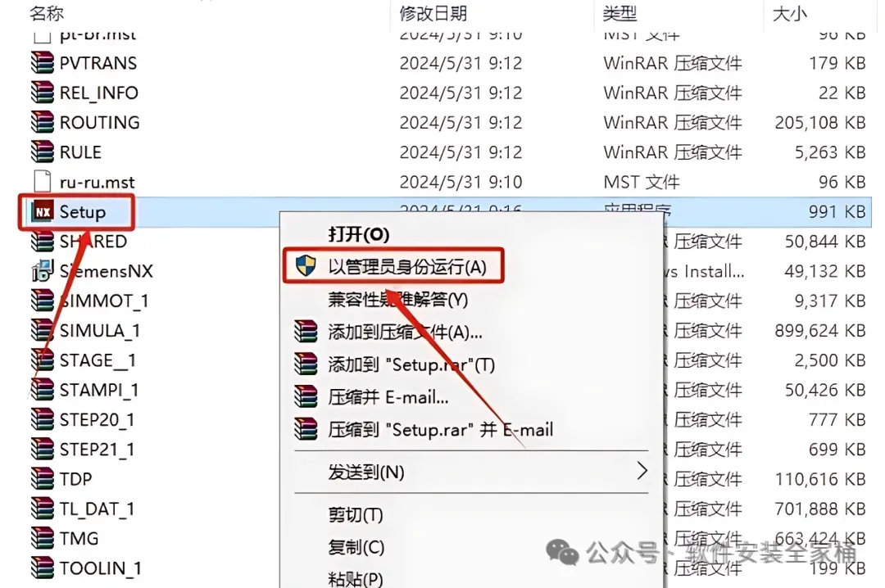Select 剪切(T) from the menu
This screenshot has width=885, height=588.
coord(356,514)
